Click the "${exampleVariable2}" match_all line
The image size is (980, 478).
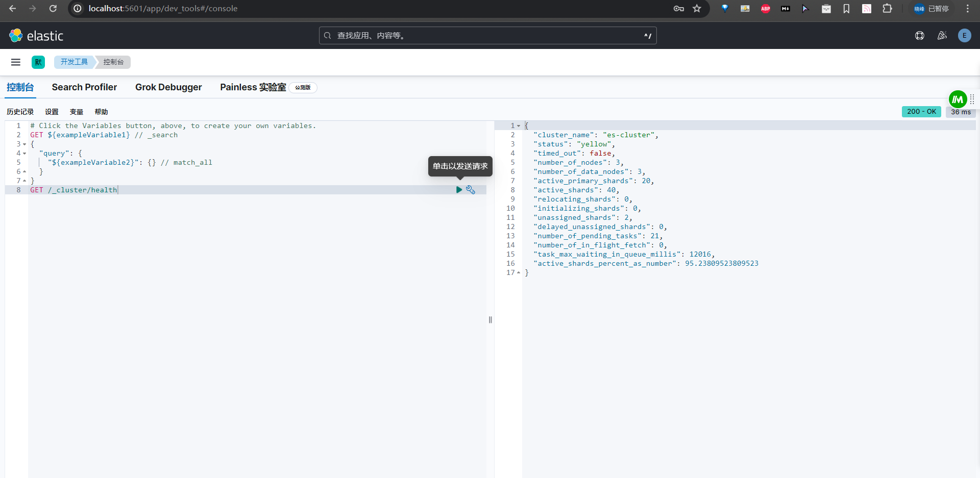click(130, 163)
